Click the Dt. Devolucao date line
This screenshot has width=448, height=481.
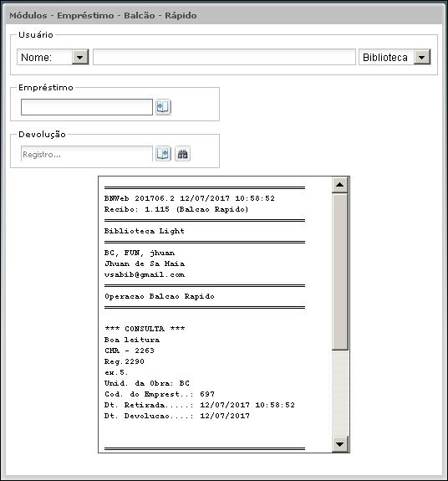pos(177,416)
